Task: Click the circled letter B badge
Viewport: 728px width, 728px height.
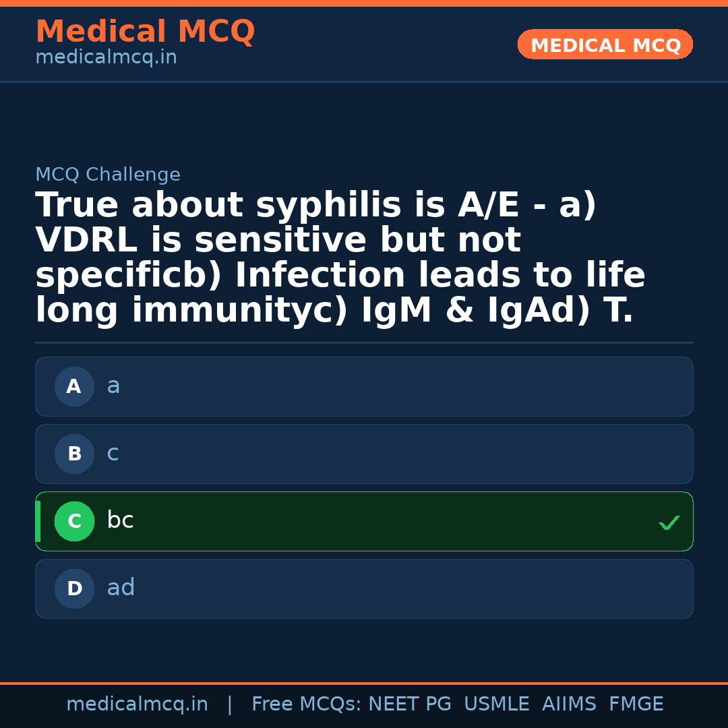Action: point(74,454)
